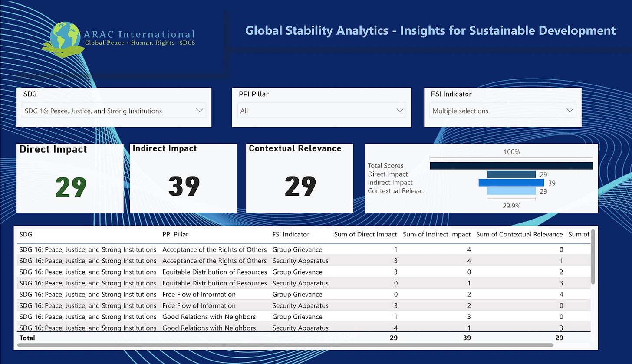Click the Total label in the table footer

click(x=27, y=338)
